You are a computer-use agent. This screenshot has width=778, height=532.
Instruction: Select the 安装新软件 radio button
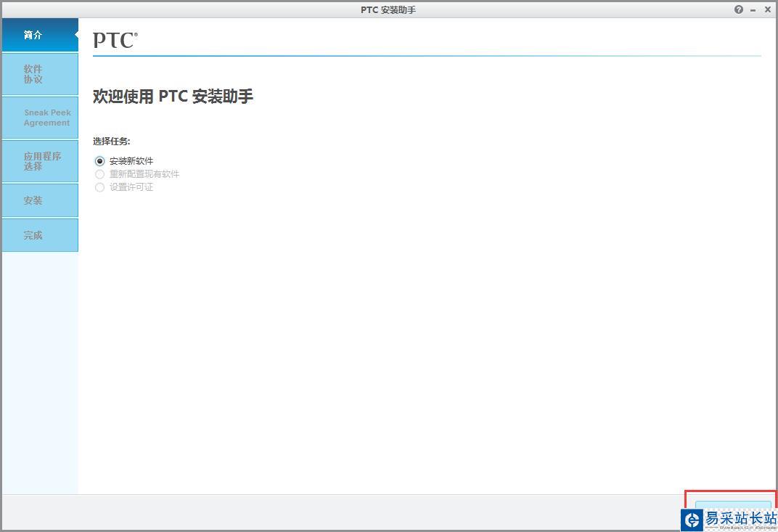pos(99,161)
